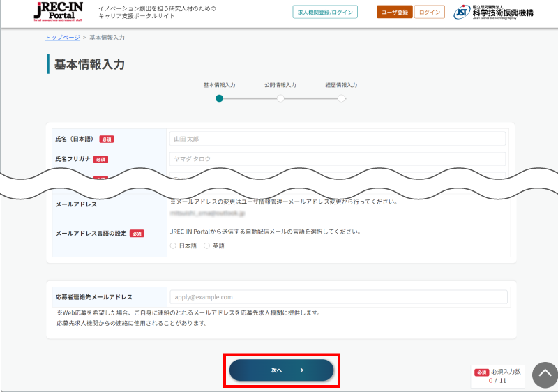
Task: Click the ユーザ登録 button
Action: 394,12
